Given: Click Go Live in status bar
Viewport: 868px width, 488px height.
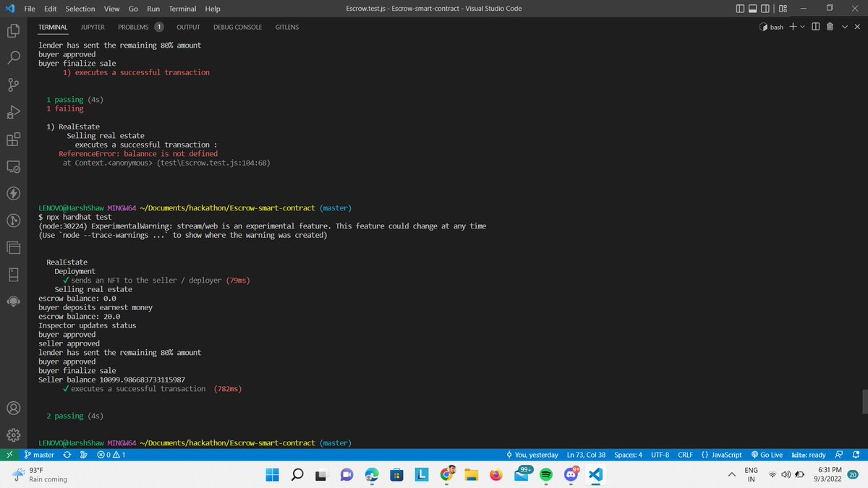Looking at the screenshot, I should [x=767, y=455].
